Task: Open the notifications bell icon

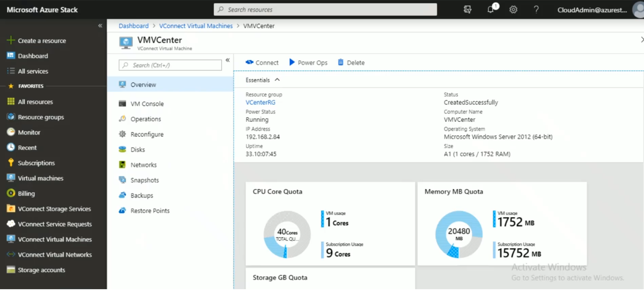Action: (491, 9)
